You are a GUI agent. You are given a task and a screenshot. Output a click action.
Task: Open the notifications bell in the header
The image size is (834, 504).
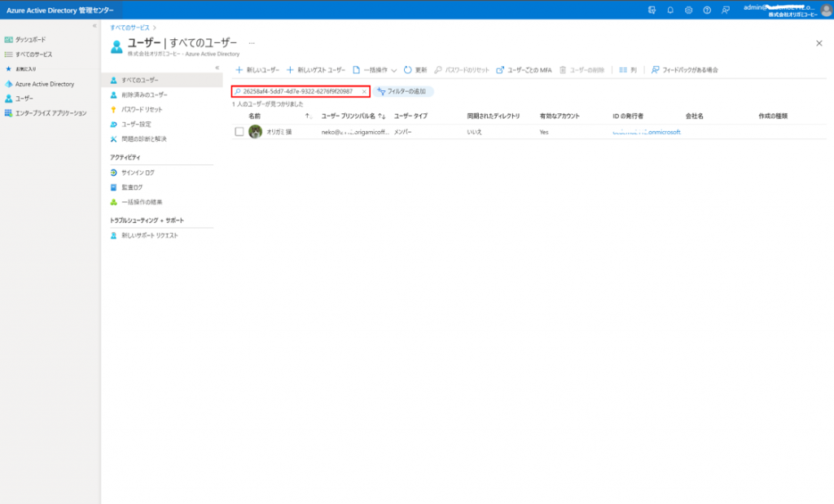tap(670, 10)
